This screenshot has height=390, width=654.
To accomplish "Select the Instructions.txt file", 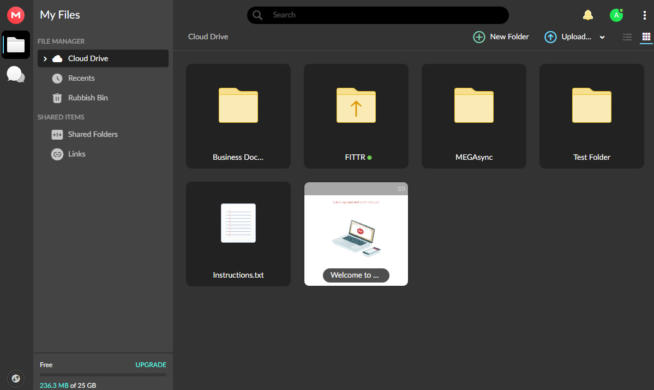I will click(238, 234).
